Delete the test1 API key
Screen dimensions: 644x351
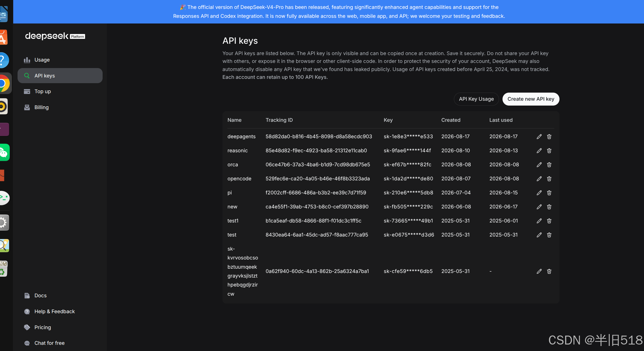[549, 221]
